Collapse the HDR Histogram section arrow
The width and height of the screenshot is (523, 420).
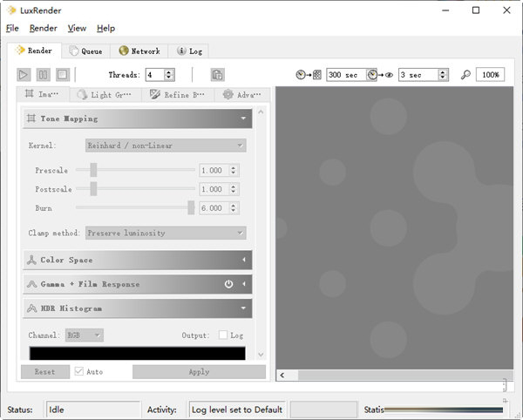coord(243,308)
